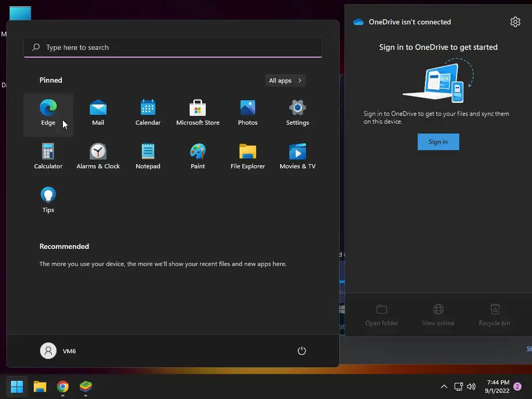Expand the All apps list

(285, 81)
